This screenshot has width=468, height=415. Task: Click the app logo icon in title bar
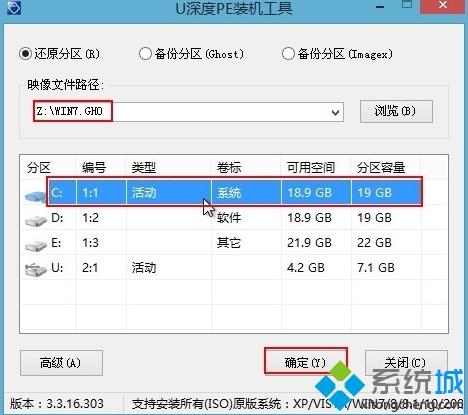14,7
